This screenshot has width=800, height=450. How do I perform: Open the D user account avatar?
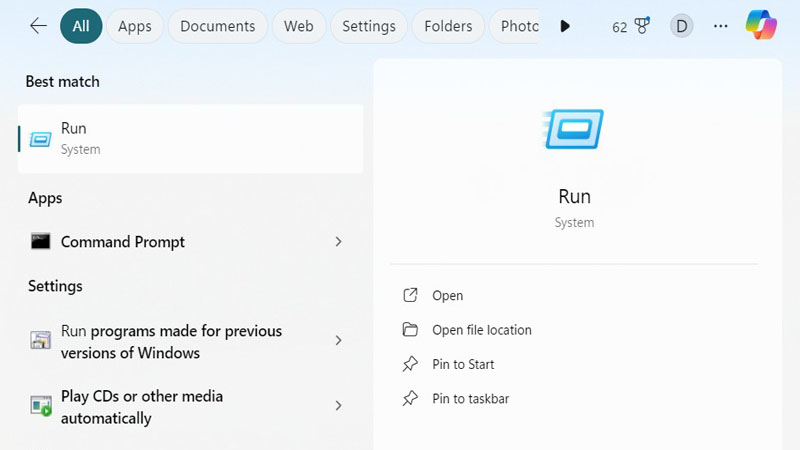[x=682, y=26]
